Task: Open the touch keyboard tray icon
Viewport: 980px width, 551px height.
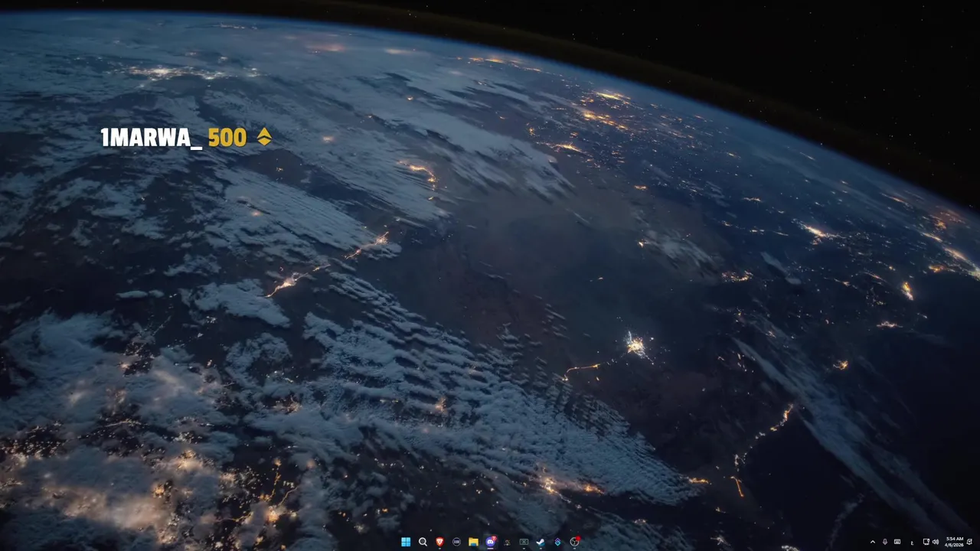Action: pyautogui.click(x=897, y=542)
